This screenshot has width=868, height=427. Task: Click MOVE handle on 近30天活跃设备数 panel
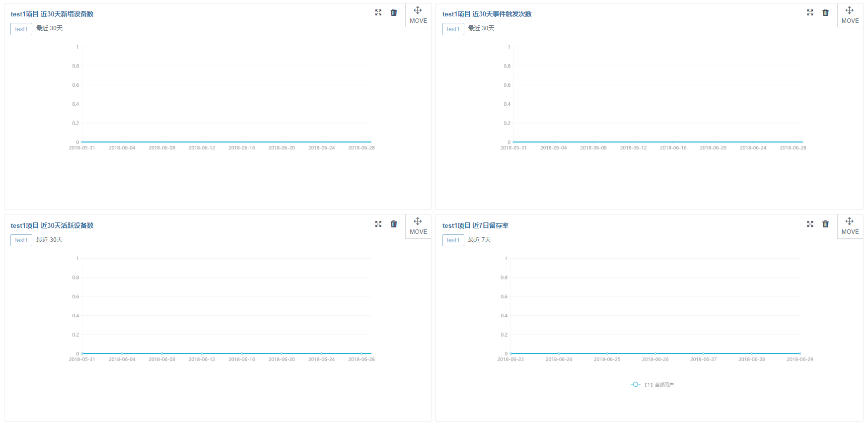tap(418, 226)
